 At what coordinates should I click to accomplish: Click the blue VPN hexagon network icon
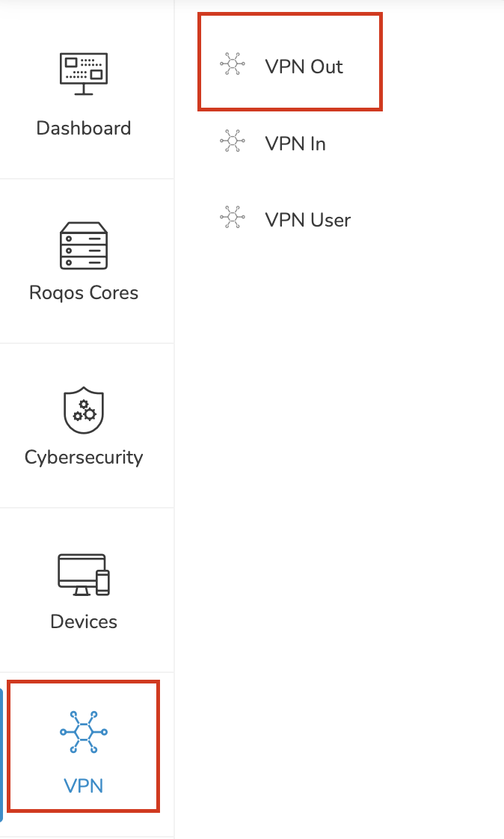click(x=84, y=732)
